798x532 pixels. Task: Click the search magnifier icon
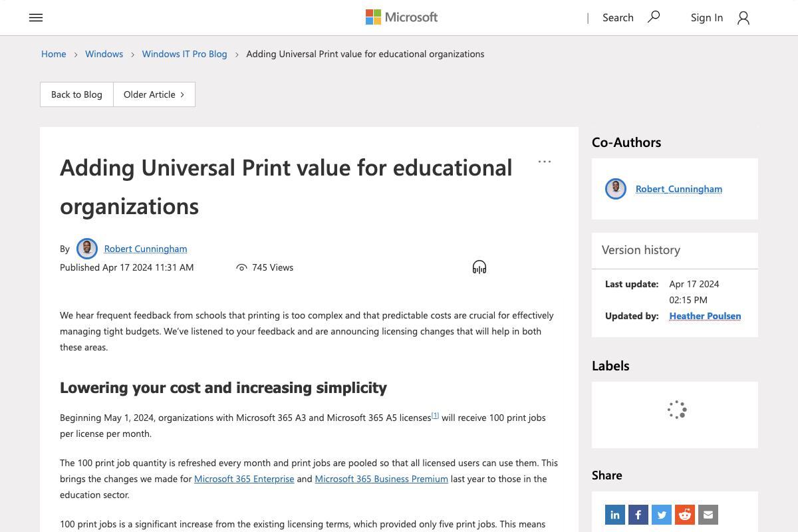click(654, 17)
